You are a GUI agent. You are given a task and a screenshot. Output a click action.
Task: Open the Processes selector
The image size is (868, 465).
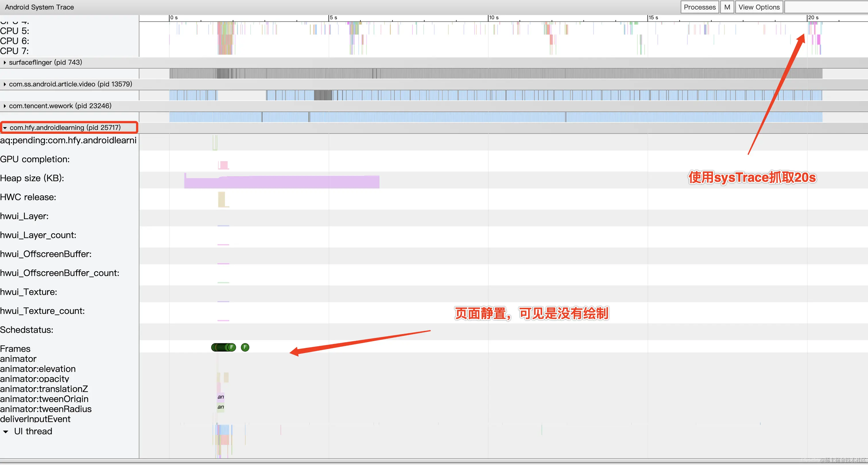[x=699, y=7]
